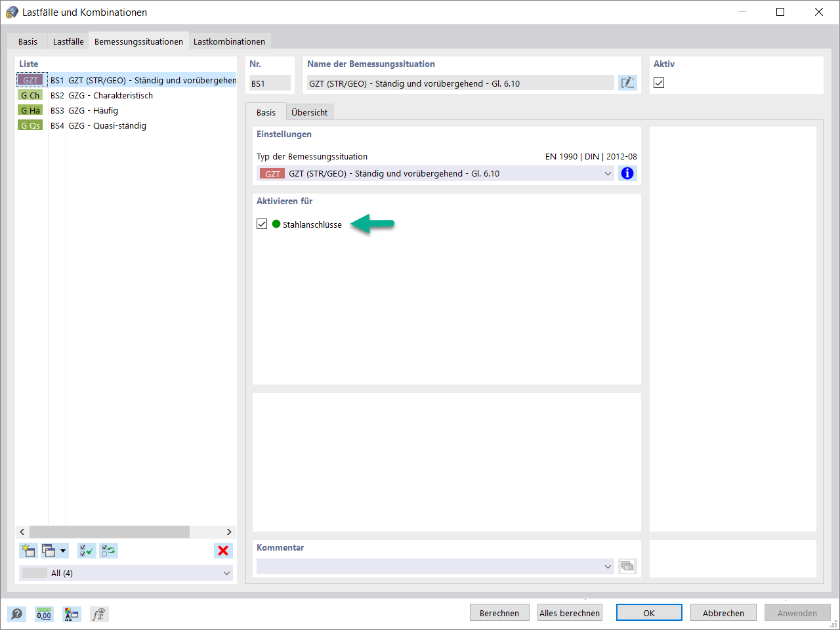Click the application icon in title bar

12,12
